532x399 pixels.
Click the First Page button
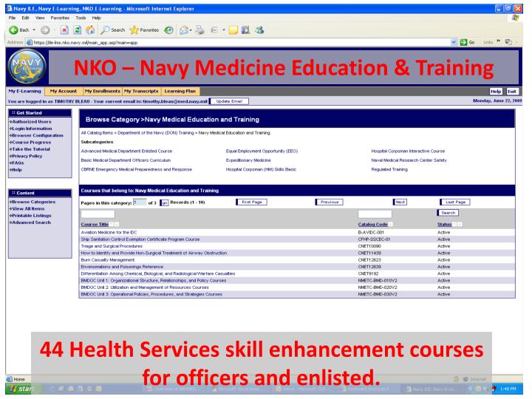coord(252,202)
